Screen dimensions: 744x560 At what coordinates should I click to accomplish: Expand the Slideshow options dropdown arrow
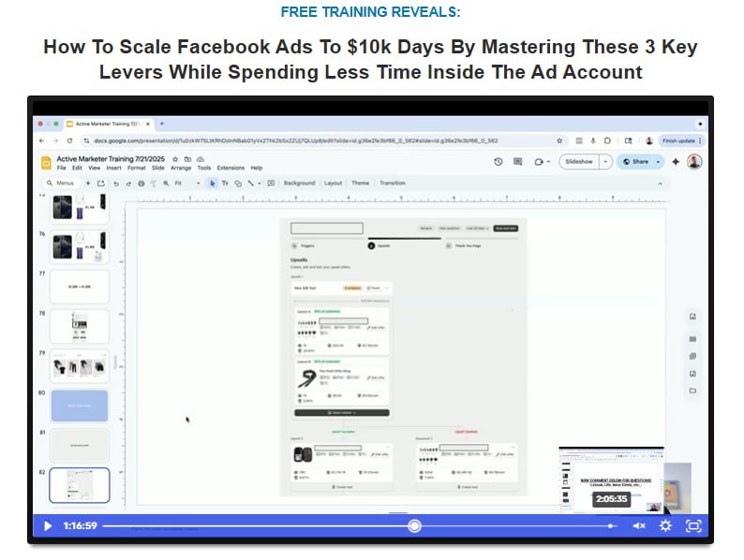(605, 162)
